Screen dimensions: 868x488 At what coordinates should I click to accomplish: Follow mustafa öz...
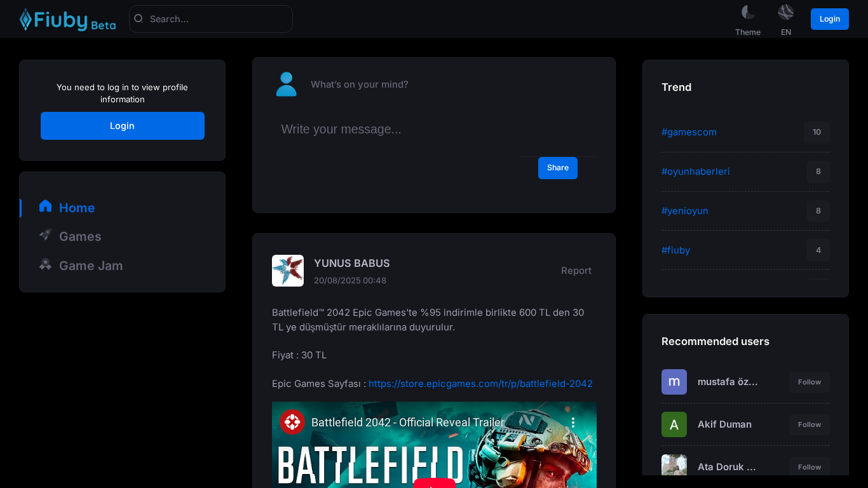[810, 382]
